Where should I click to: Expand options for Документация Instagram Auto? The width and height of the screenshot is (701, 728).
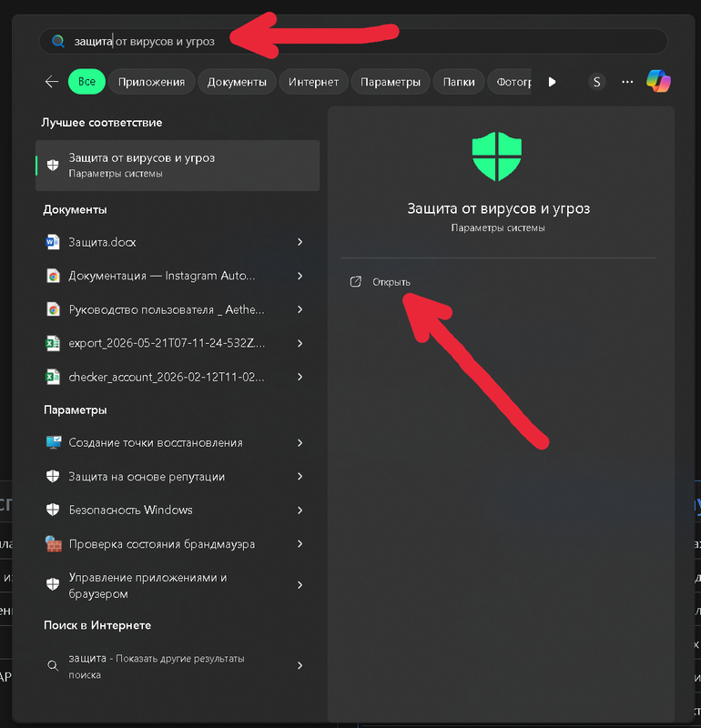click(x=300, y=276)
